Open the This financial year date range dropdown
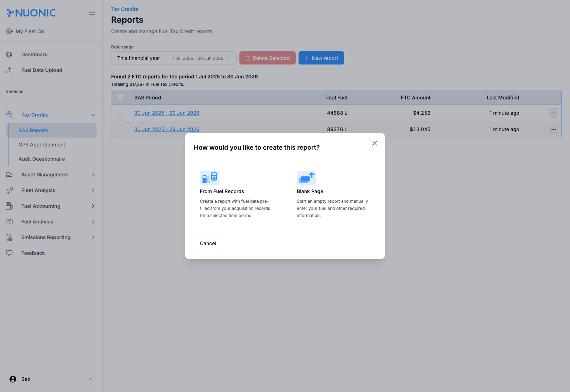This screenshot has height=392, width=570. click(x=173, y=58)
